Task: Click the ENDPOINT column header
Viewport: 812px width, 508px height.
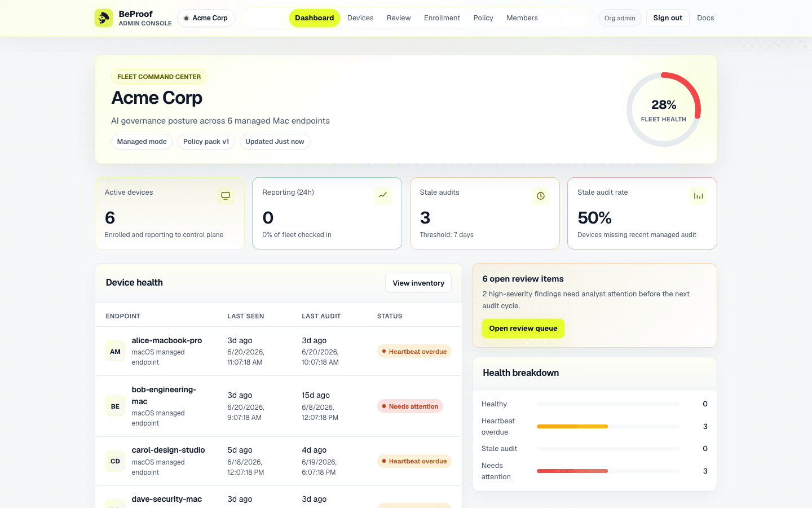Action: point(123,316)
